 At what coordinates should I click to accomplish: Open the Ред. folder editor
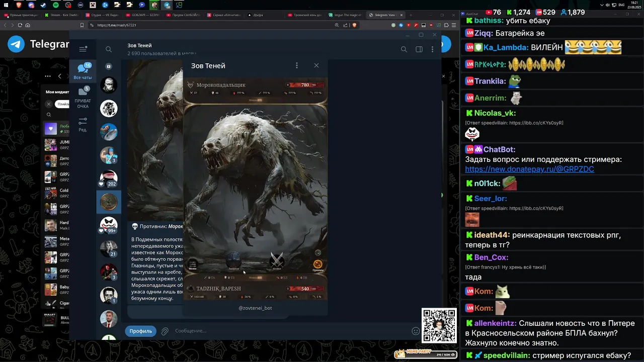click(x=83, y=125)
